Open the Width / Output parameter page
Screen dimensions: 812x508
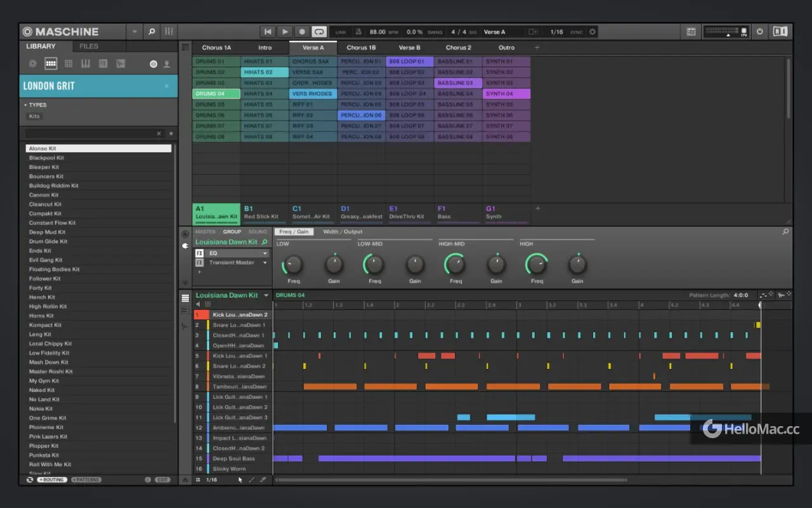pyautogui.click(x=343, y=232)
